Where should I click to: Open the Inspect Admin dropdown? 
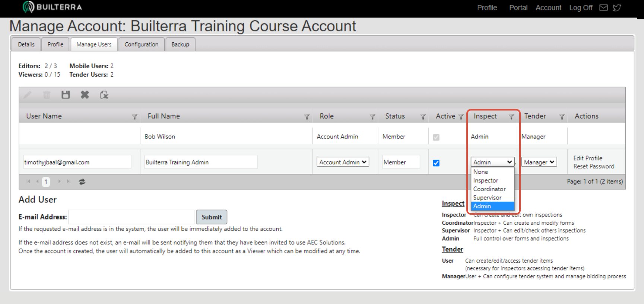pyautogui.click(x=492, y=162)
